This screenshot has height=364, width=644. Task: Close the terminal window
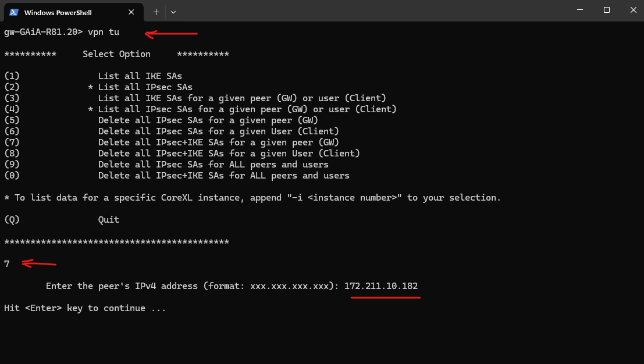tap(634, 10)
